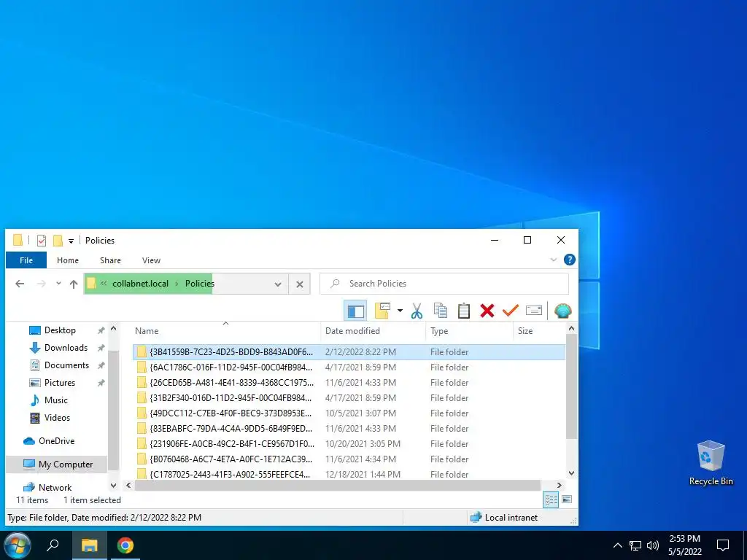Open Desktop in the navigation pane
Viewport: 747px width, 560px height.
60,330
